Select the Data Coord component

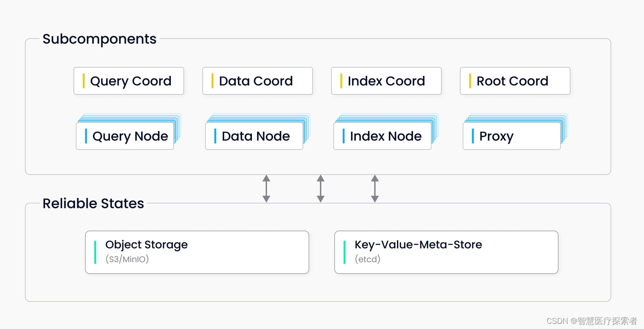[258, 81]
